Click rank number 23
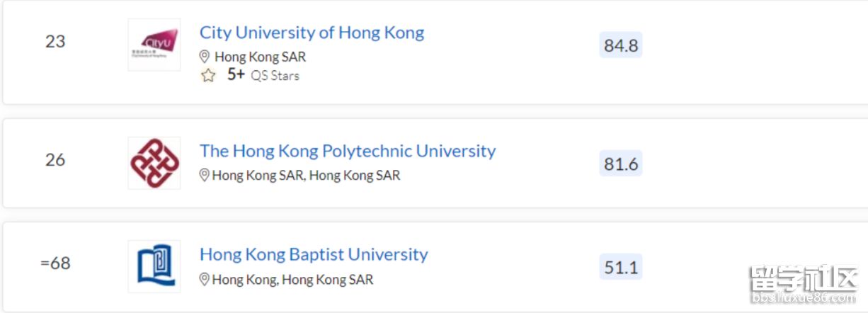The width and height of the screenshot is (868, 313). [x=55, y=41]
